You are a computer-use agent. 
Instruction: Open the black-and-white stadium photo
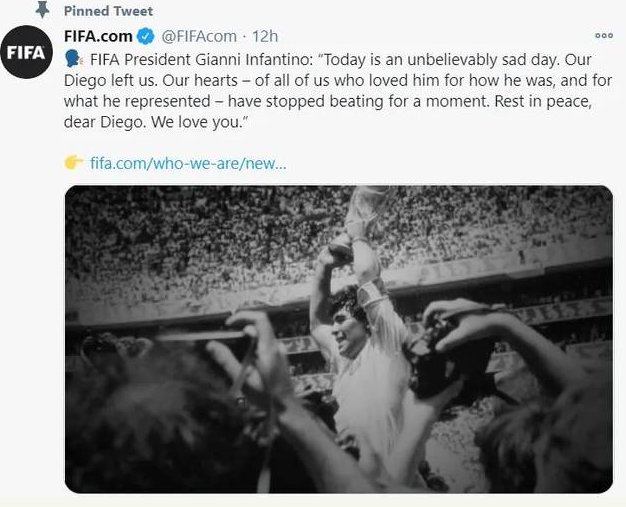point(338,340)
